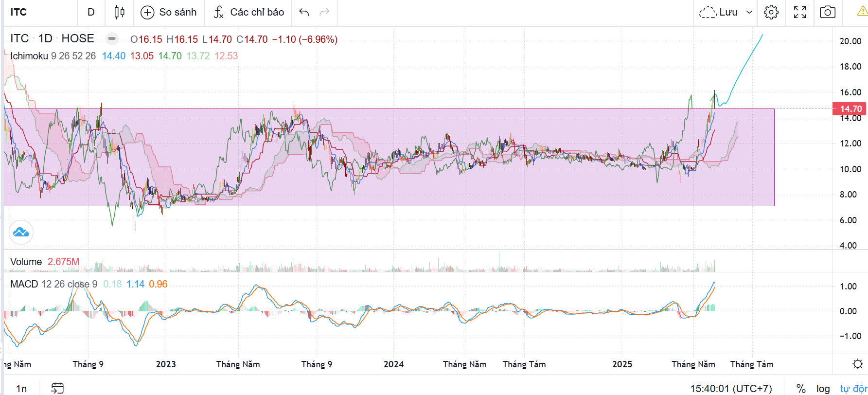The height and width of the screenshot is (395, 868).
Task: Open the candlestick chart style menu
Action: 119,12
